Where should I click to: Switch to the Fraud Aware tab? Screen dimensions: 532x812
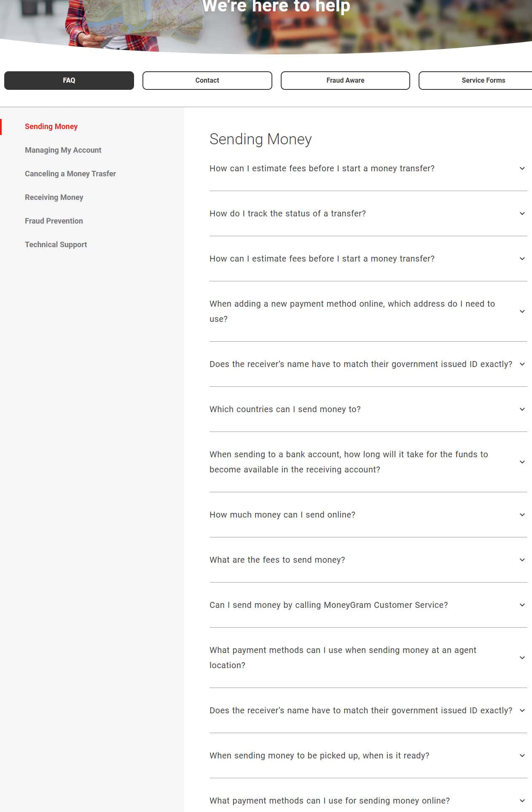345,81
